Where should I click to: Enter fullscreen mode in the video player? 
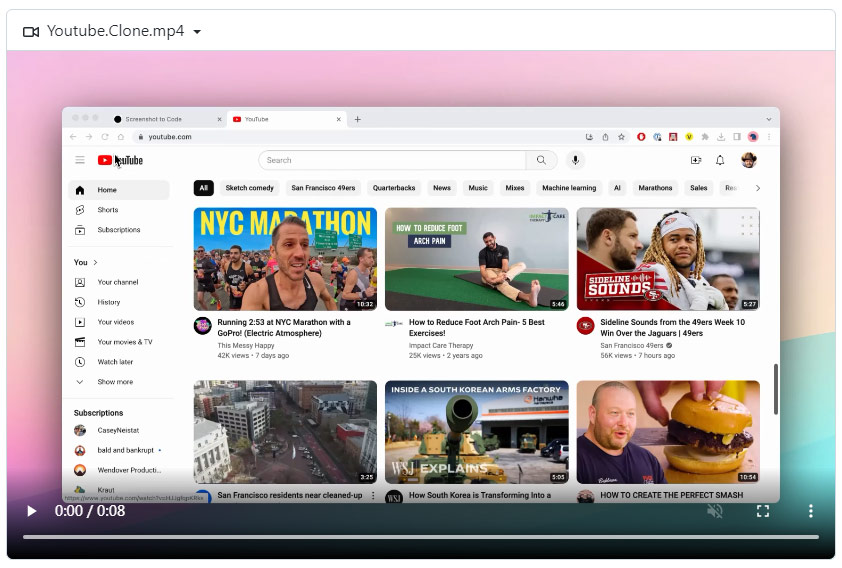click(x=762, y=511)
